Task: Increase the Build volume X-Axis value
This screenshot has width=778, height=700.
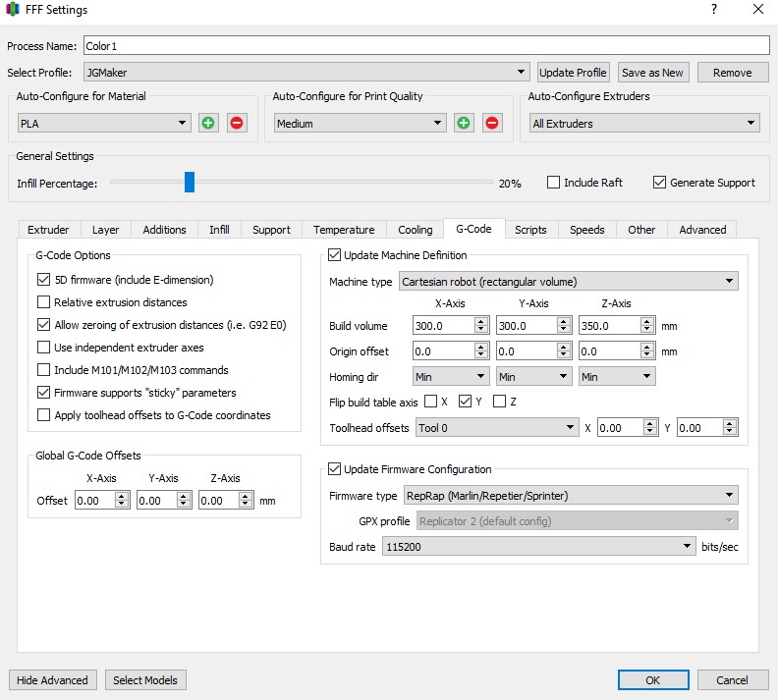Action: point(480,321)
